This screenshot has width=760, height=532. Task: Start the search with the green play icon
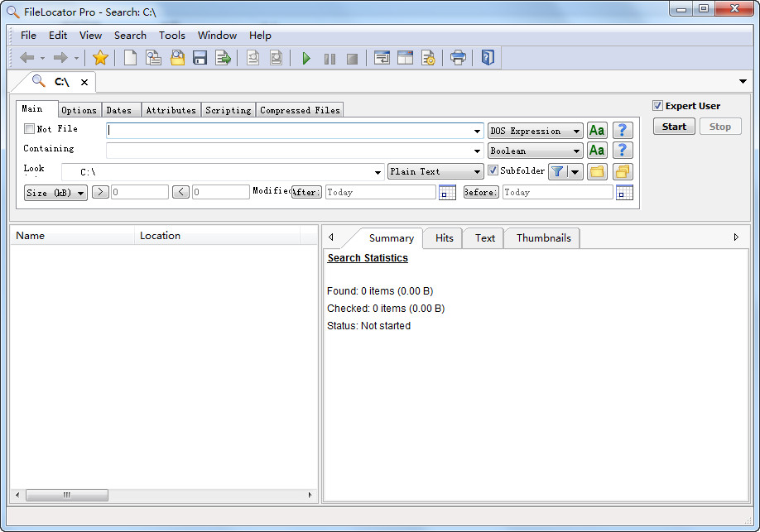(306, 59)
